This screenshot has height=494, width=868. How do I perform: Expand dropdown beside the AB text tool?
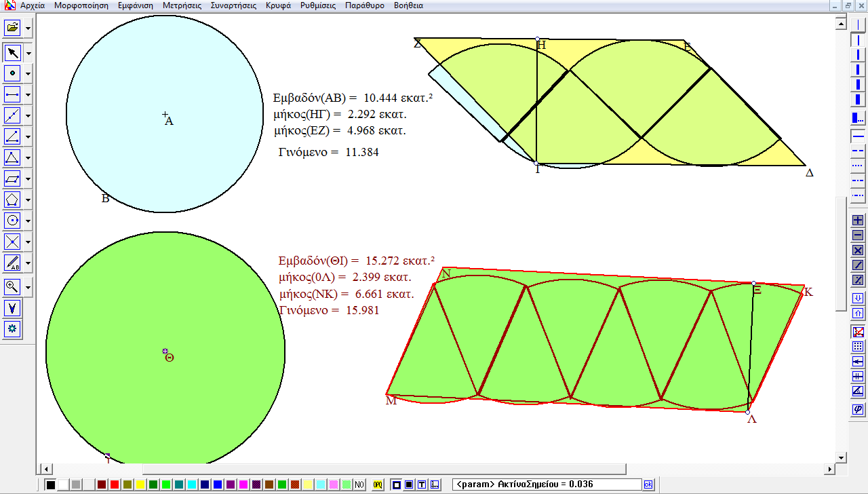click(28, 263)
